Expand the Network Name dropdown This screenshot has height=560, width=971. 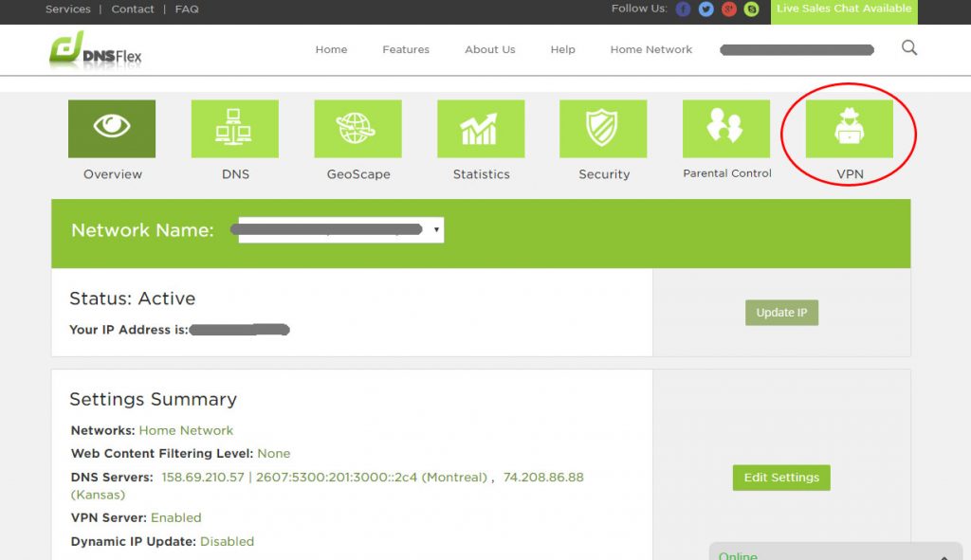point(341,229)
